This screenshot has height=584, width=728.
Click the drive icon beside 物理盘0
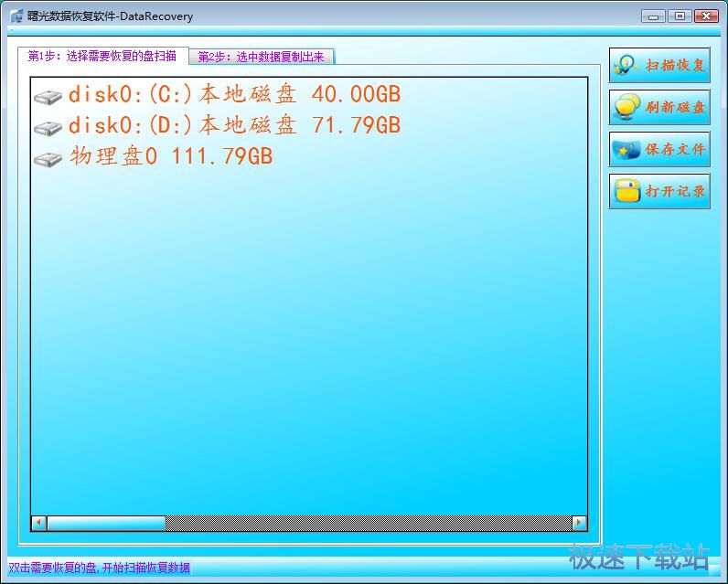(48, 159)
